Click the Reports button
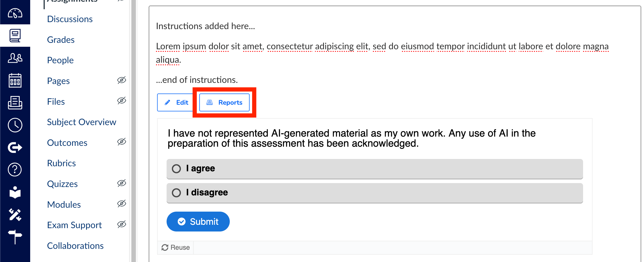Image resolution: width=644 pixels, height=262 pixels. click(224, 102)
